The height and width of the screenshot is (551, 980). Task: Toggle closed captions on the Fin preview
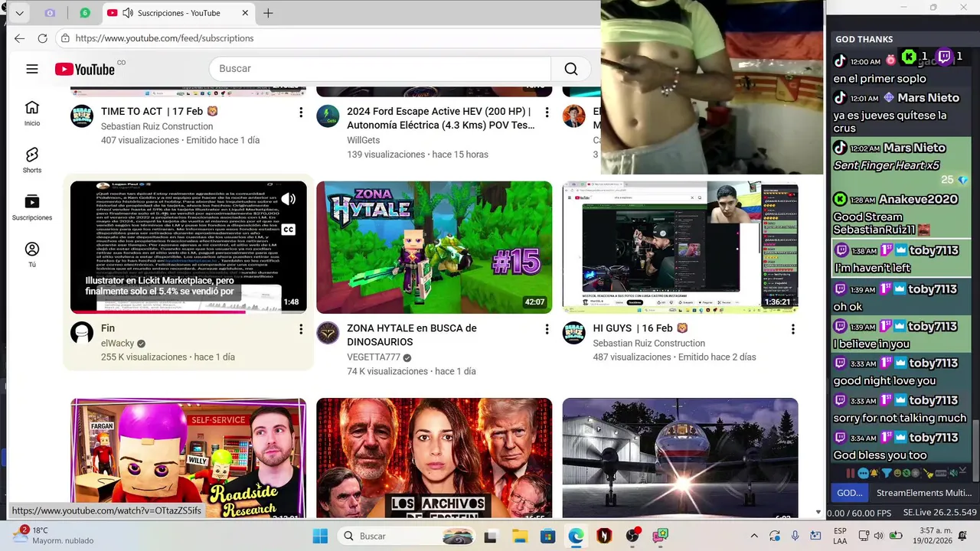pyautogui.click(x=289, y=230)
